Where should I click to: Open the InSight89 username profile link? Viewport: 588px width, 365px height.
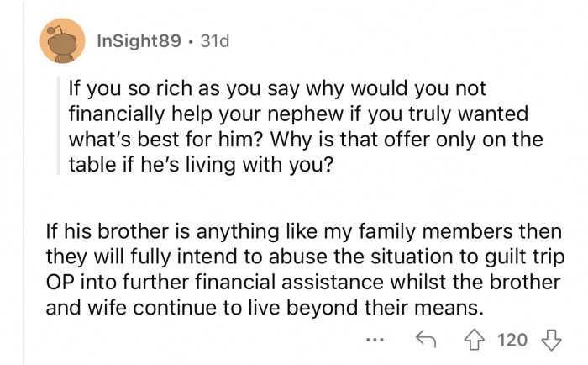tap(137, 40)
